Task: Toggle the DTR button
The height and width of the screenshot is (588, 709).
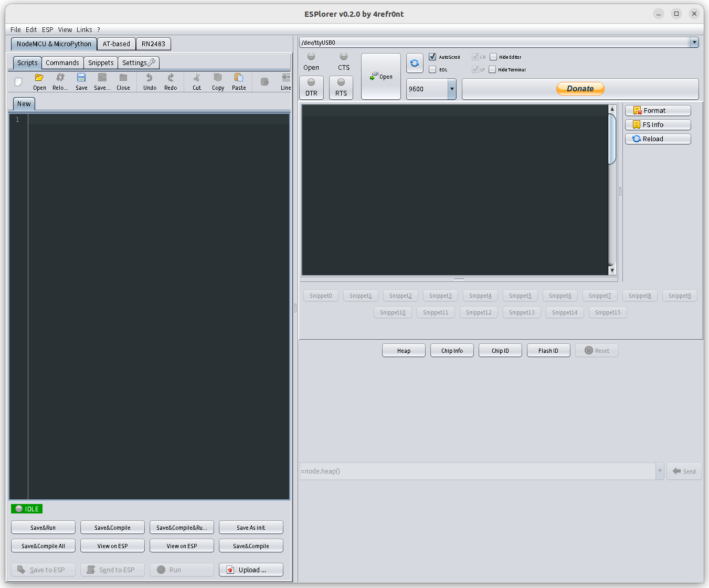Action: [x=311, y=88]
